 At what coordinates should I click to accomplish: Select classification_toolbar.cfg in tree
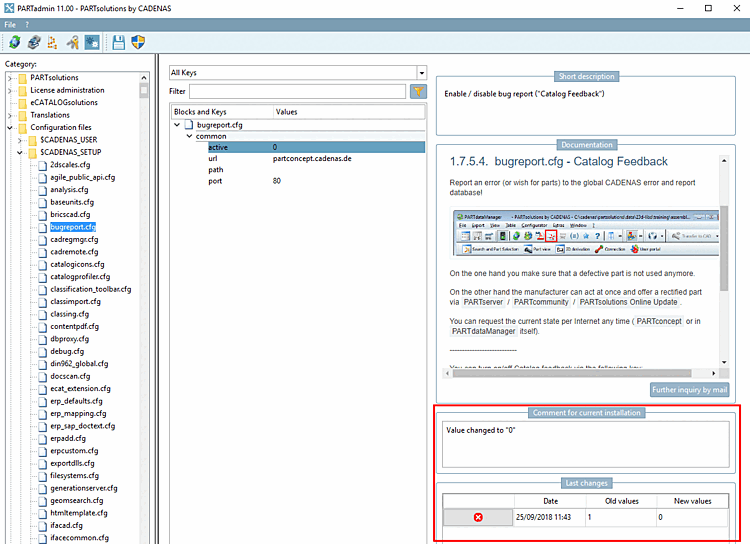(x=91, y=289)
